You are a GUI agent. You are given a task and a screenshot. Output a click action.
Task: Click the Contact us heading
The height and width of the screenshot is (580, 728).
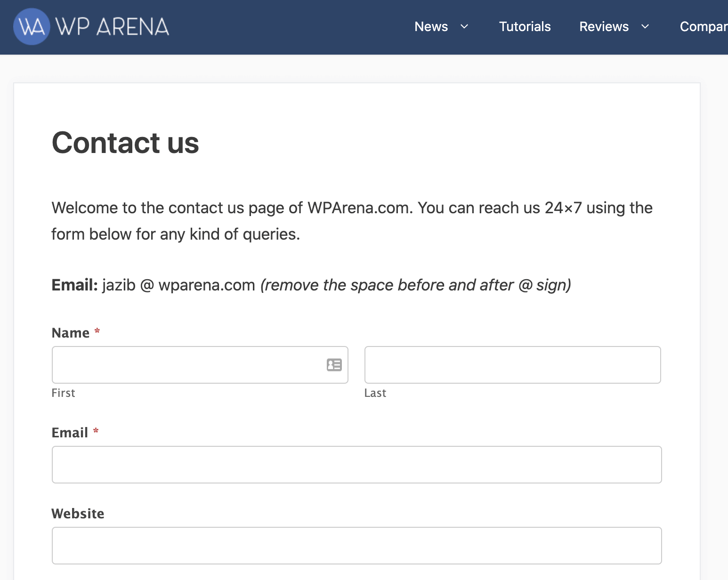125,143
